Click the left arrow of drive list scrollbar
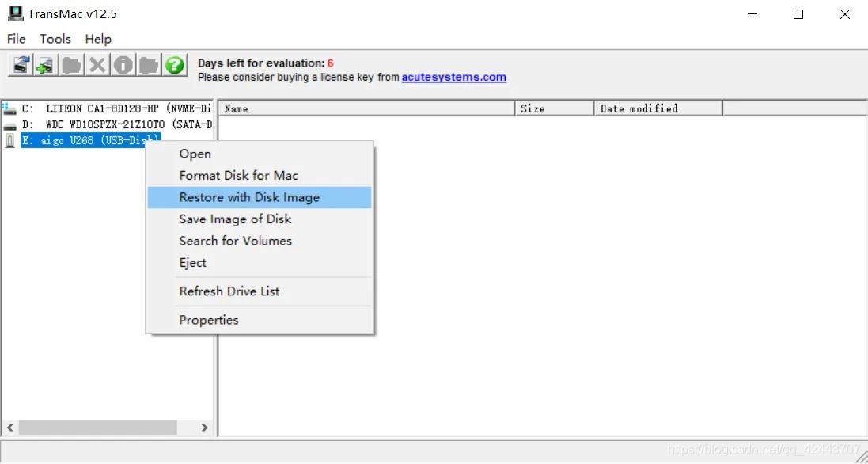Viewport: 868px width, 464px height. pos(10,428)
